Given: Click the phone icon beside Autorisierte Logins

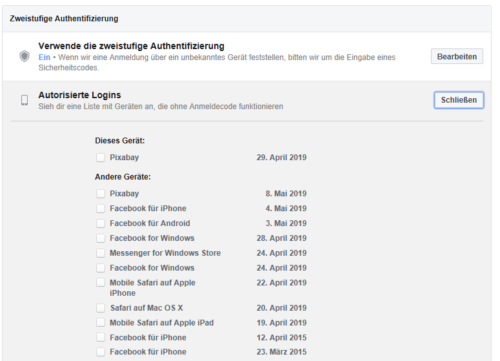Looking at the screenshot, I should 24,100.
